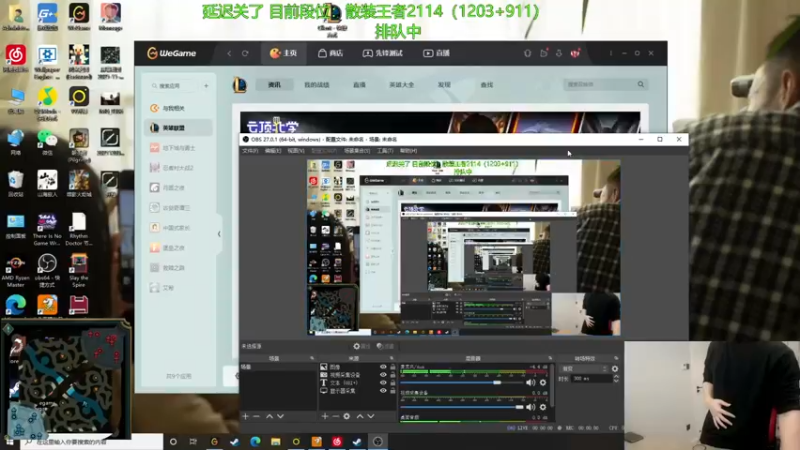Adjust microphone/Aux volume slider
This screenshot has height=450, width=800.
pos(461,382)
